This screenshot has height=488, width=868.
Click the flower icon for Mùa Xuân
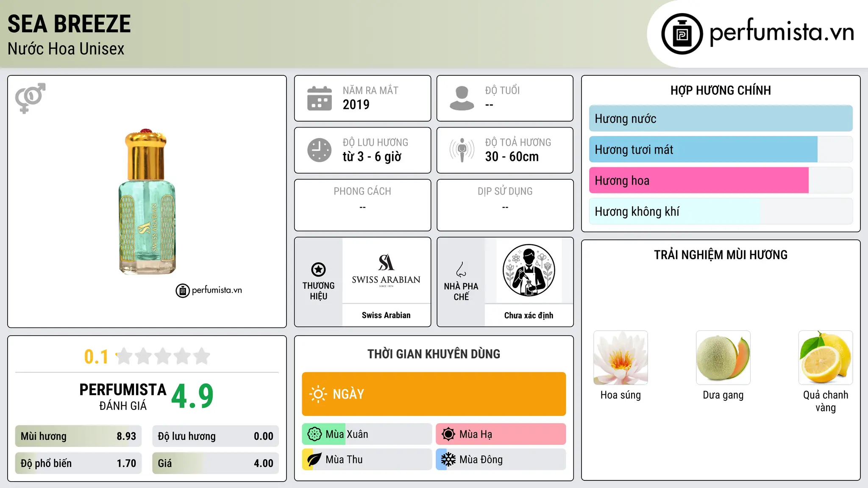click(x=314, y=434)
